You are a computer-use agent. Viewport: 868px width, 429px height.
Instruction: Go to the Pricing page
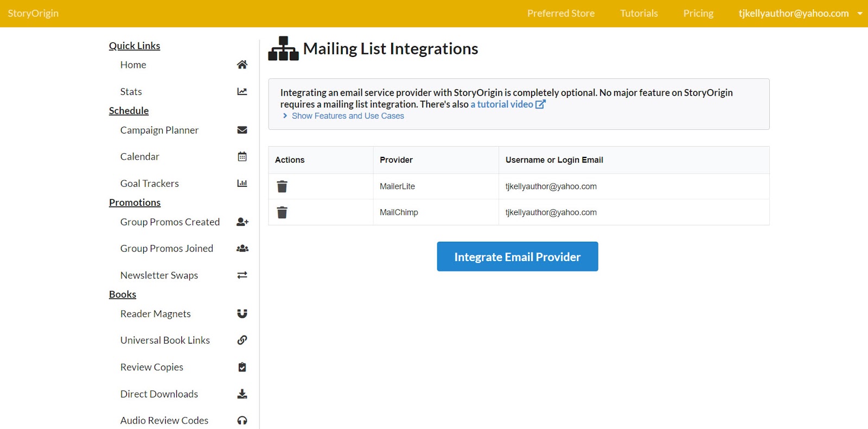tap(698, 14)
